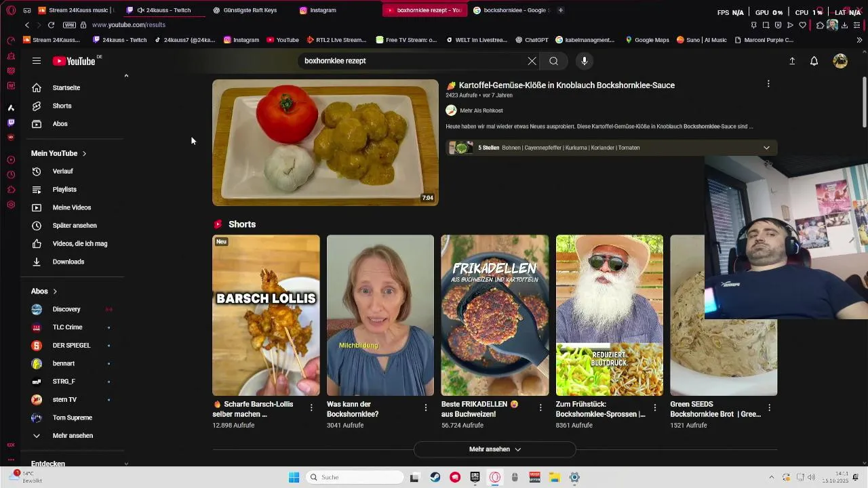868x488 pixels.
Task: Expand Mehr ansehen under Shorts
Action: pyautogui.click(x=495, y=449)
